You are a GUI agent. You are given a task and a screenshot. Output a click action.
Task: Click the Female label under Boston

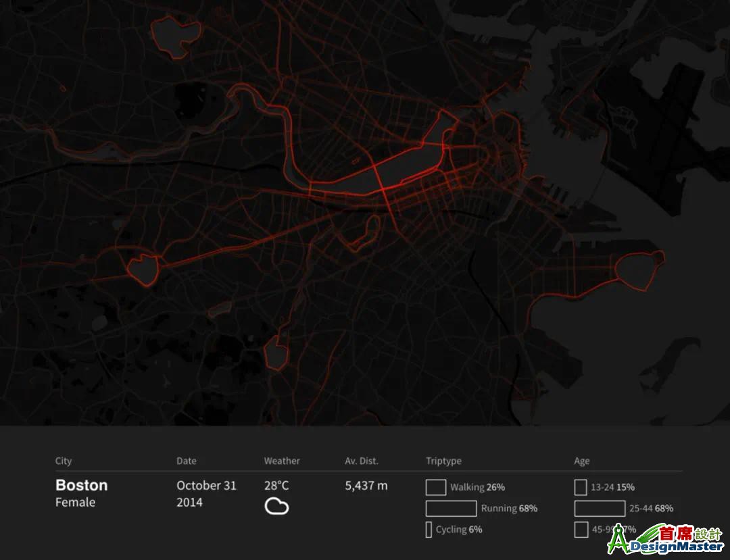pyautogui.click(x=76, y=503)
